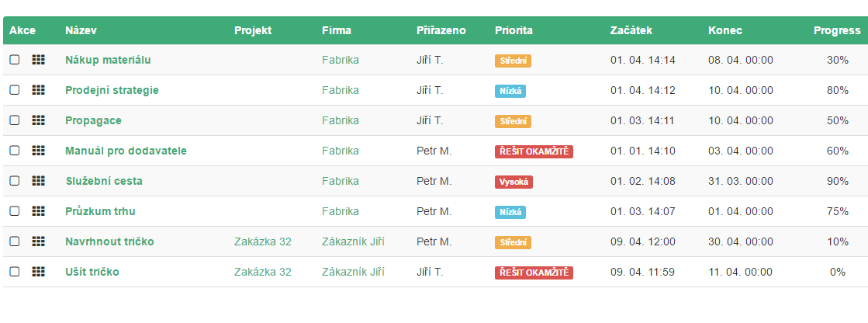This screenshot has width=868, height=323.
Task: Open the Prodejní strategie task link
Action: point(112,90)
